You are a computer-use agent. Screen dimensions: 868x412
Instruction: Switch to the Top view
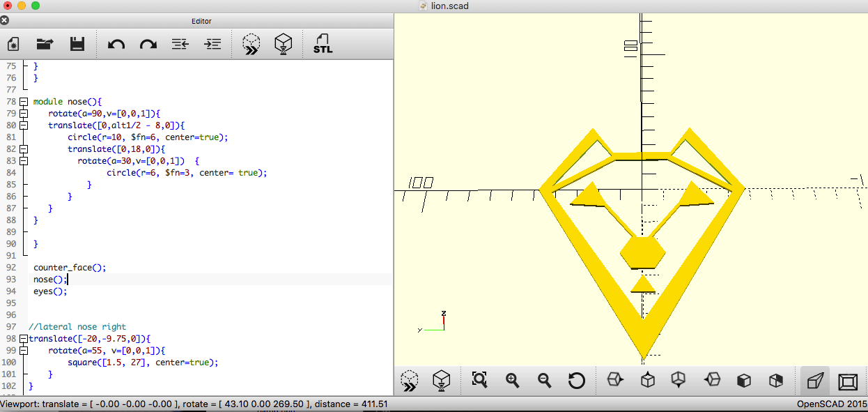click(647, 381)
